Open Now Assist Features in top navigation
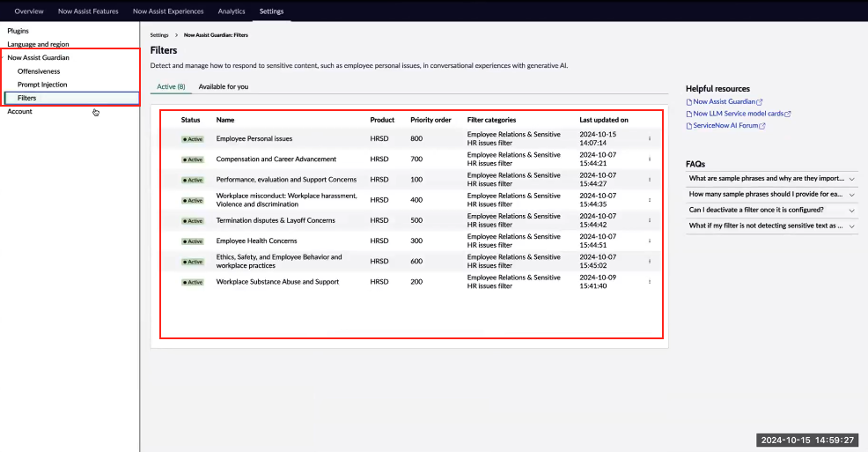 88,11
